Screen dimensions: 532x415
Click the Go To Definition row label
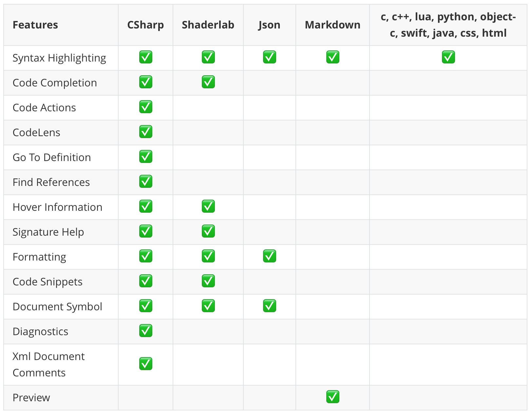point(52,157)
